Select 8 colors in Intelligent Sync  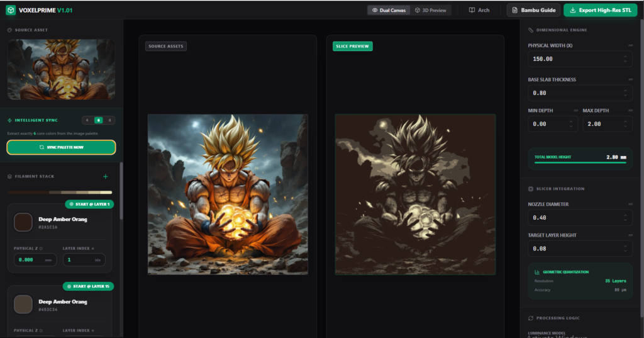click(109, 120)
